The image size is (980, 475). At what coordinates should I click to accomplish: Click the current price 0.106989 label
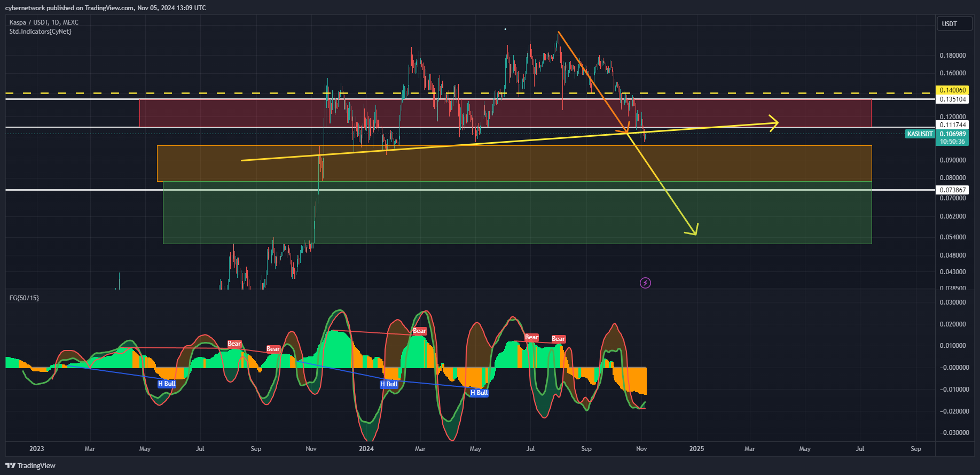[953, 134]
